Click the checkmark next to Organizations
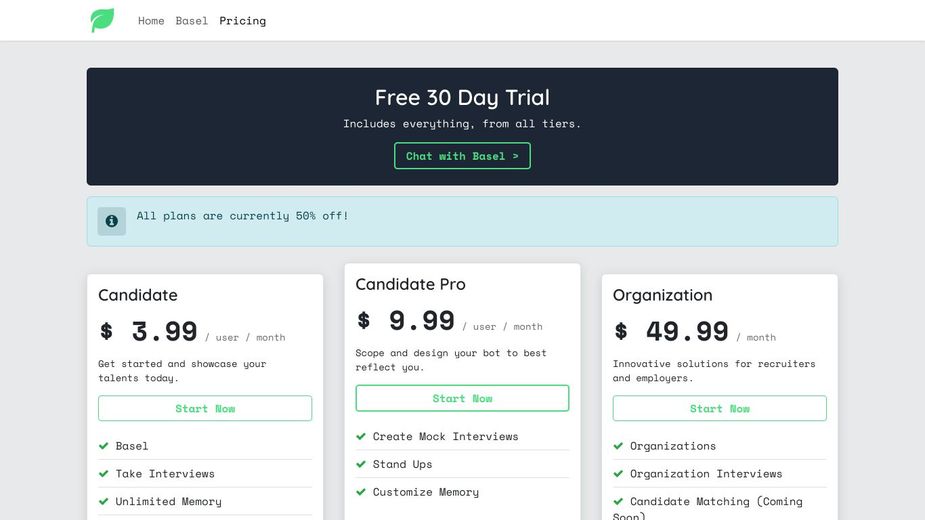 point(619,446)
